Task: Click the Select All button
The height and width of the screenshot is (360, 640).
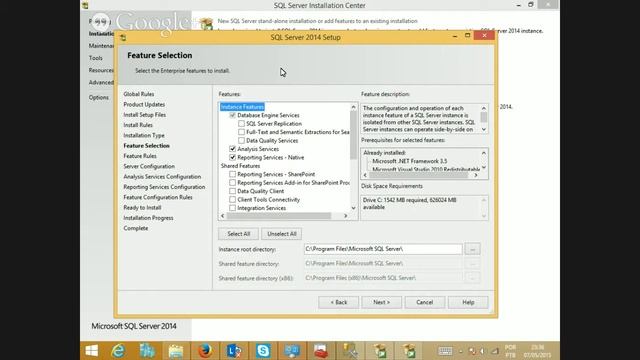Action: click(x=238, y=234)
